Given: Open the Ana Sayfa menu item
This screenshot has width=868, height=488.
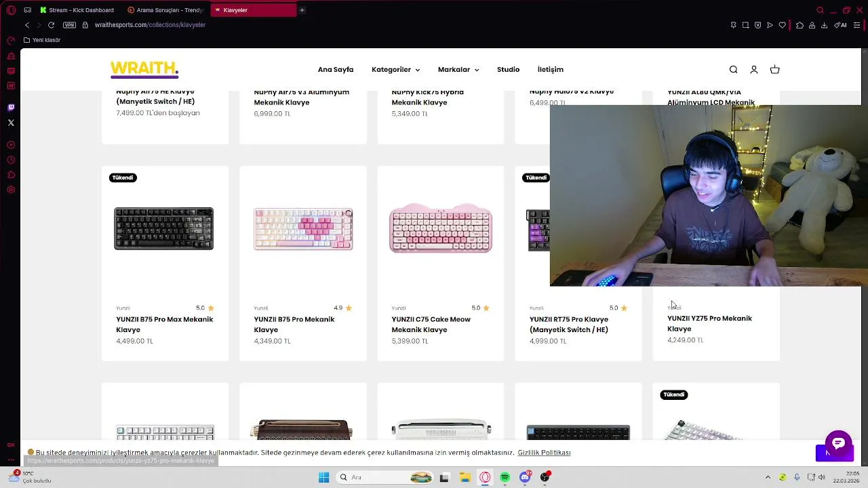Looking at the screenshot, I should (336, 70).
